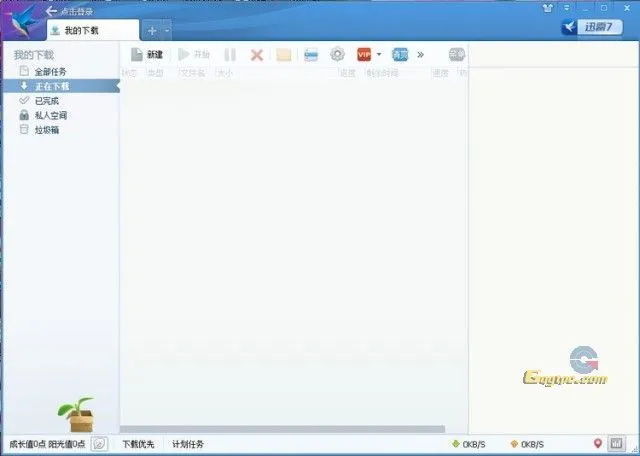Open 计划任务 scheduled tasks
640x456 pixels.
[187, 444]
